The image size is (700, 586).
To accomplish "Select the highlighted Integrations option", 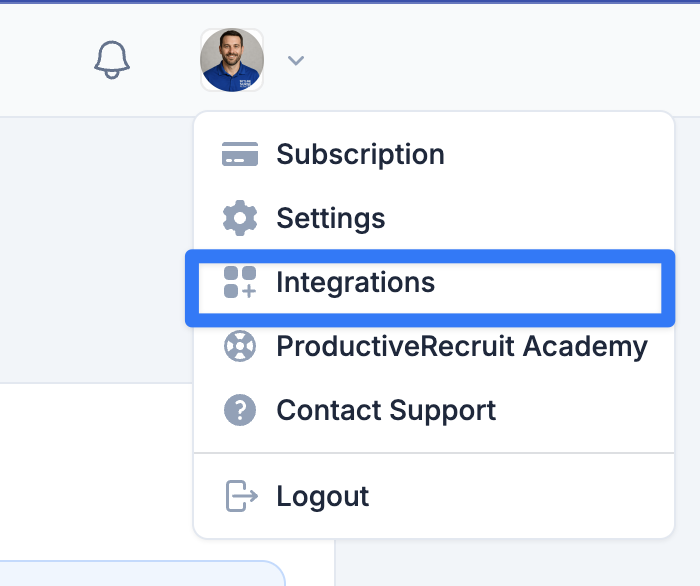I will click(x=430, y=288).
